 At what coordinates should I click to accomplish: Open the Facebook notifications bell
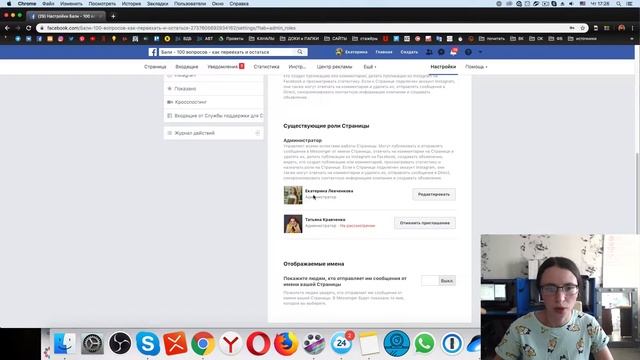(x=453, y=52)
